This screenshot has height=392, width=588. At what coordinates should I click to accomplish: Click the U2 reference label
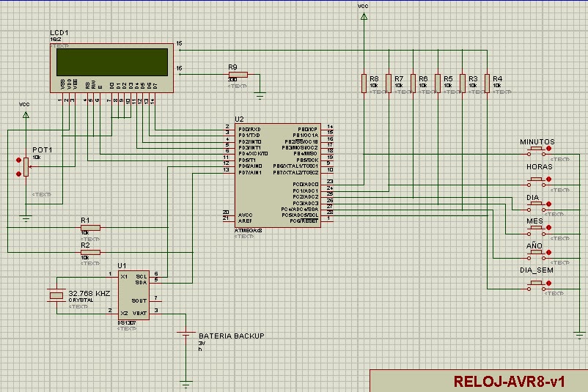pos(239,119)
